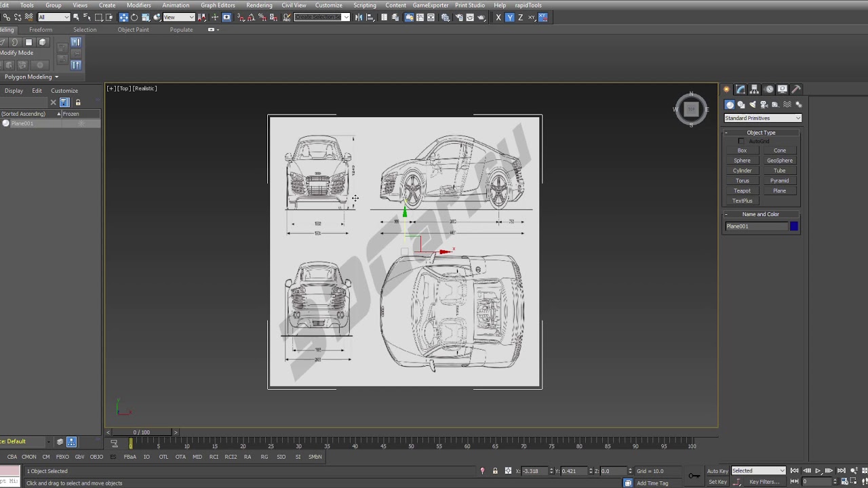Toggle the funnel filter in Scene Explorer
Screen dimensions: 868x488
[64, 102]
